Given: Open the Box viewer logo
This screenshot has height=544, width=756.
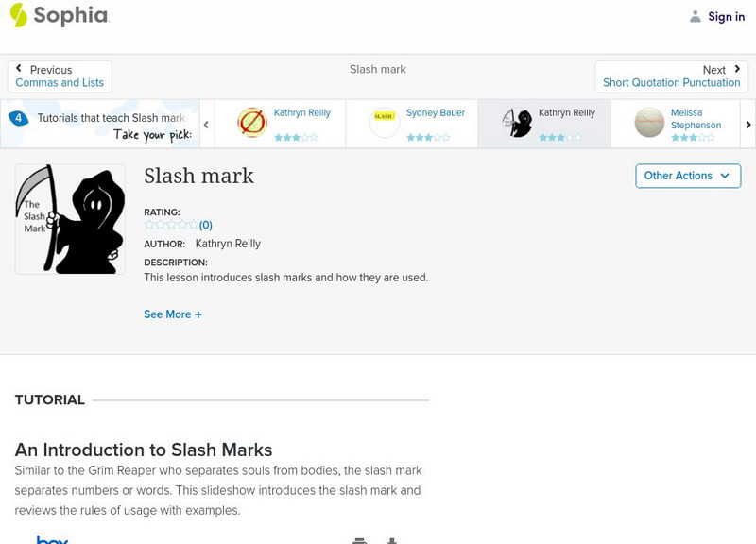Looking at the screenshot, I should (52, 540).
